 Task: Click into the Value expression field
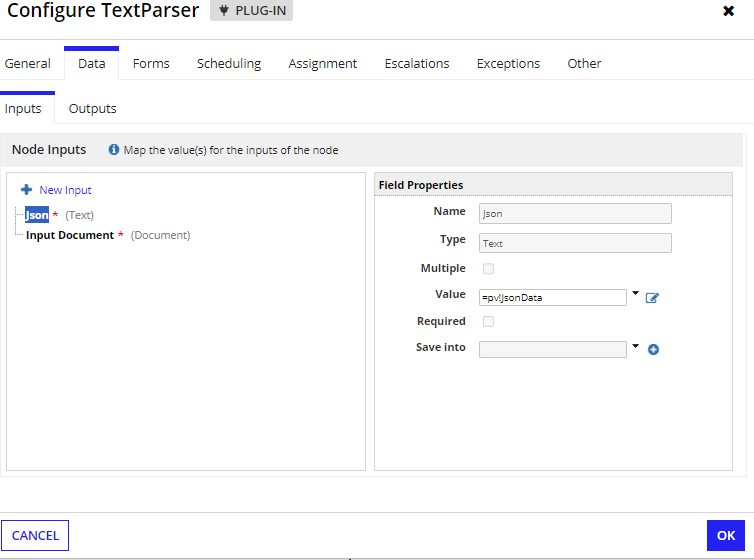[553, 298]
